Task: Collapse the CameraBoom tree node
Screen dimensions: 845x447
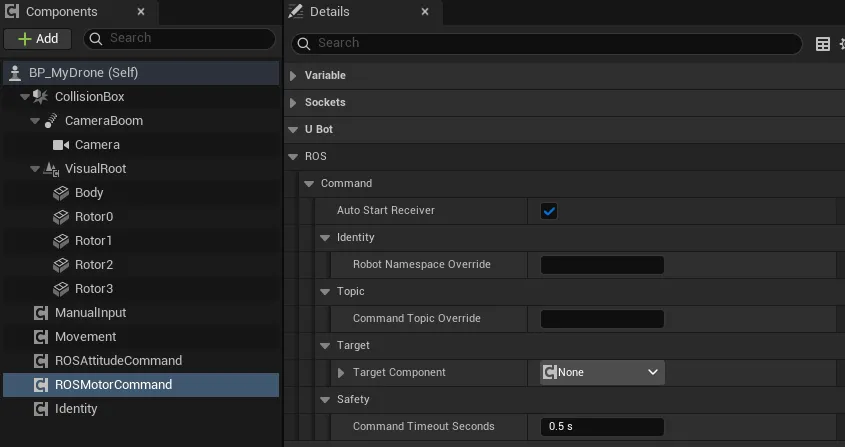Action: 35,121
